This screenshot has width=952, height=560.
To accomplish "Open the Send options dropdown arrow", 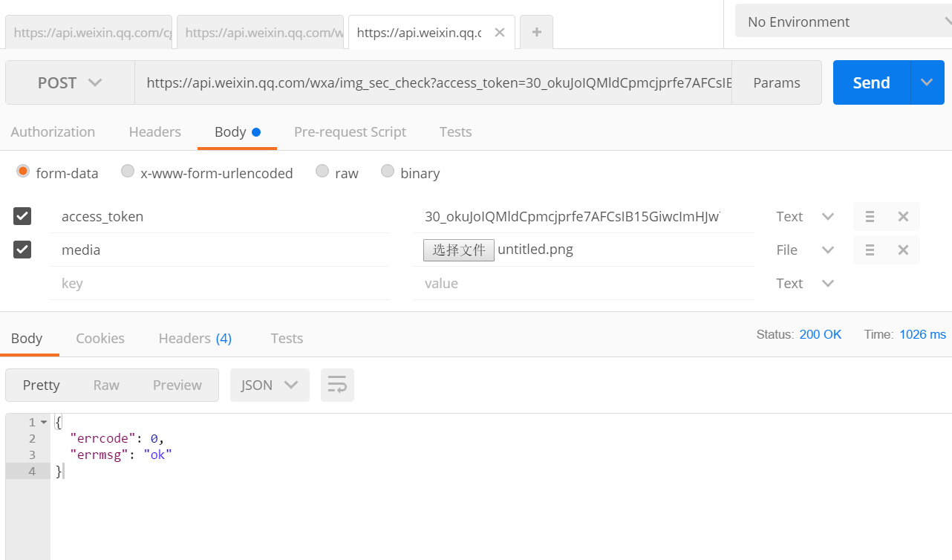I will (x=927, y=82).
